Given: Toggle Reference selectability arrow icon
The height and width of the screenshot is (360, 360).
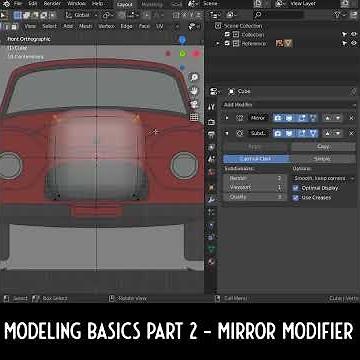Looking at the screenshot, I should pyautogui.click(x=344, y=43).
